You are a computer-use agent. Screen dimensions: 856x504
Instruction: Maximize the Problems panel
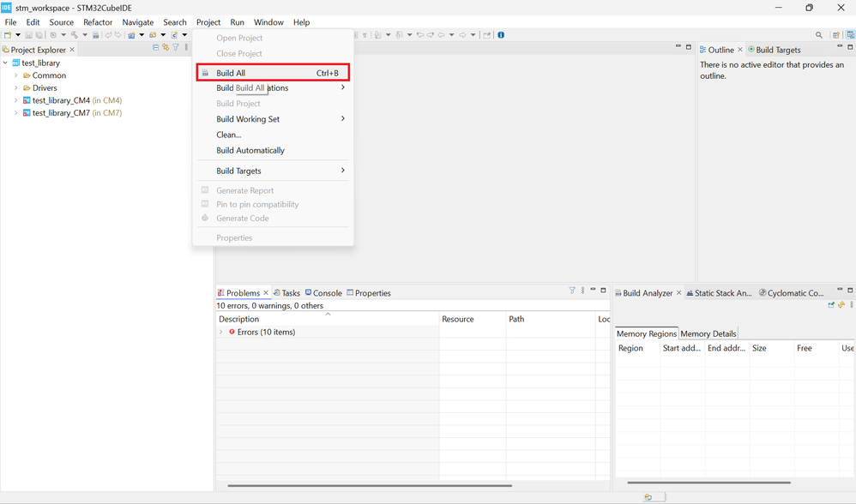click(x=603, y=291)
